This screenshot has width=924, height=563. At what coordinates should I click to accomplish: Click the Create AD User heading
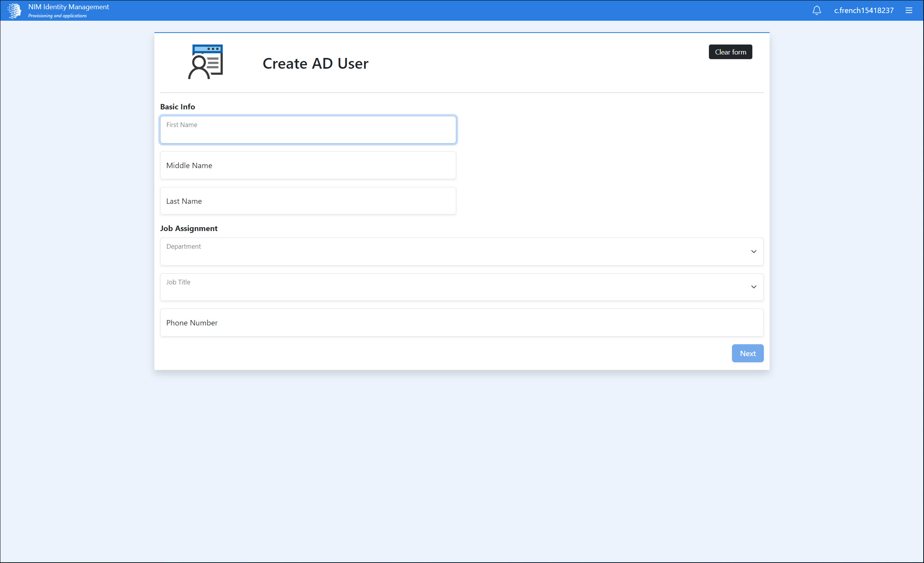(315, 64)
